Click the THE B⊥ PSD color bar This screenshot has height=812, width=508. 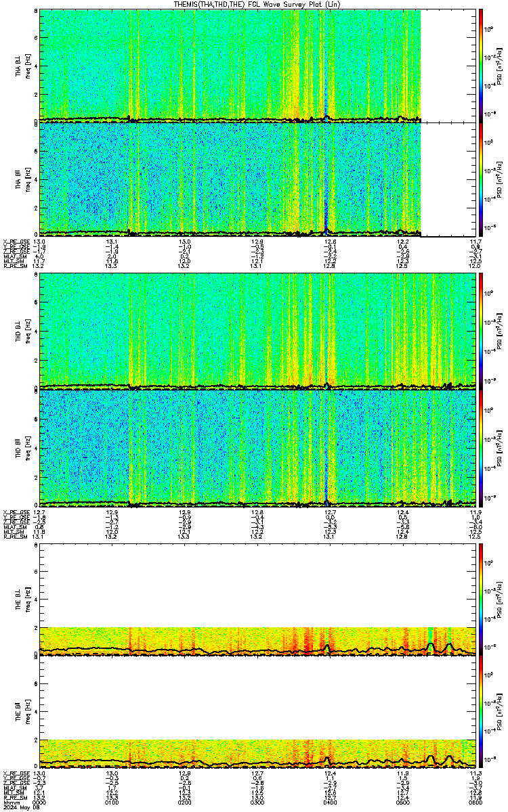tap(482, 599)
